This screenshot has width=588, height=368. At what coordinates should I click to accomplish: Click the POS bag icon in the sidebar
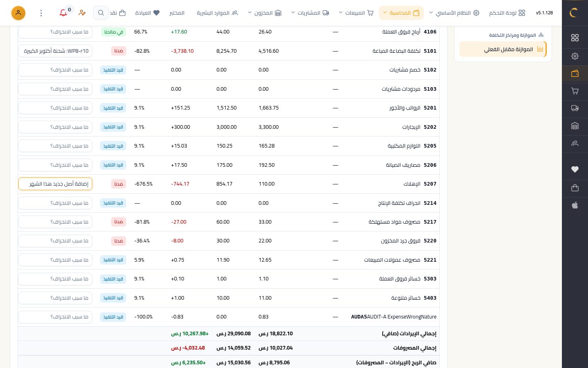(575, 188)
